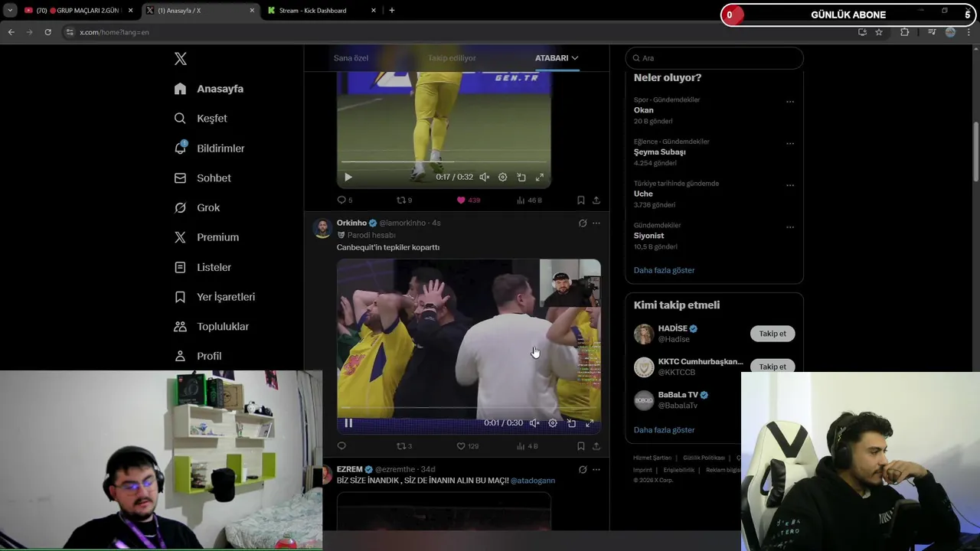Bookmark the post with 439 likes

tap(580, 200)
